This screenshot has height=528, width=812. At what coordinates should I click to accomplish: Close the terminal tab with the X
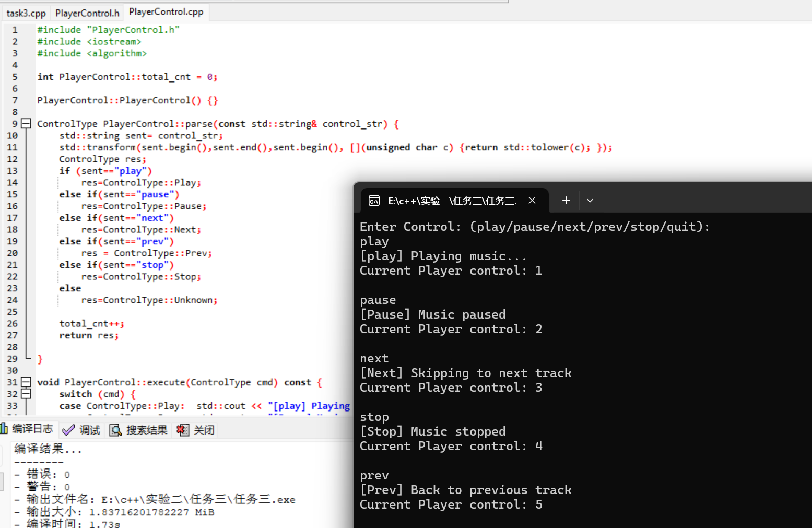pyautogui.click(x=532, y=201)
